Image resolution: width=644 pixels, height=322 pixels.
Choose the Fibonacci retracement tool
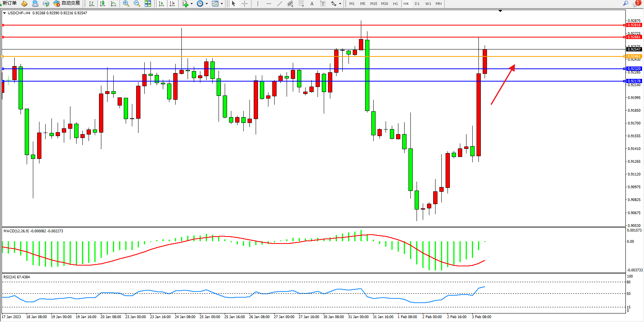coord(301,3)
